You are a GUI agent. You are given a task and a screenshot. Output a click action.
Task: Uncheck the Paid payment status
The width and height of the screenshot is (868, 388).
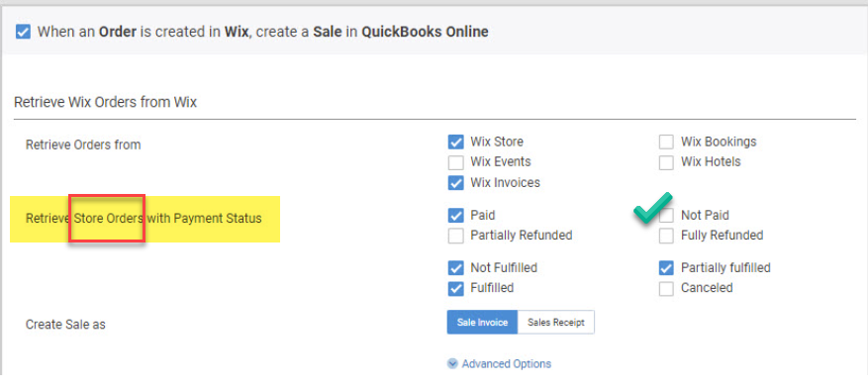455,216
